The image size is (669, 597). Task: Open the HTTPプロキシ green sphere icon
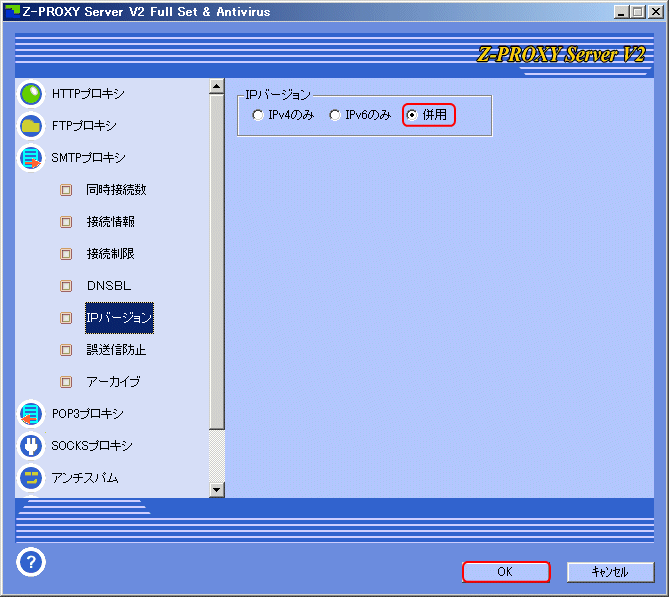pos(31,94)
